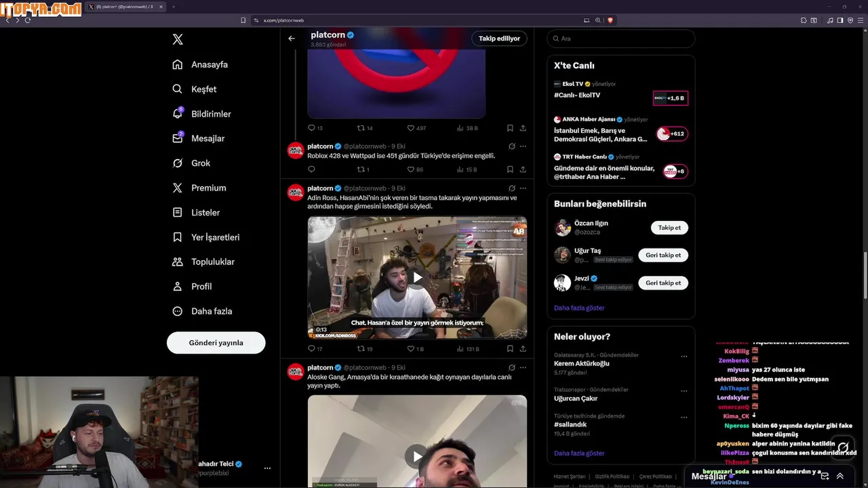This screenshot has height=488, width=868.
Task: Click the X logo in the sidebar
Action: [178, 39]
